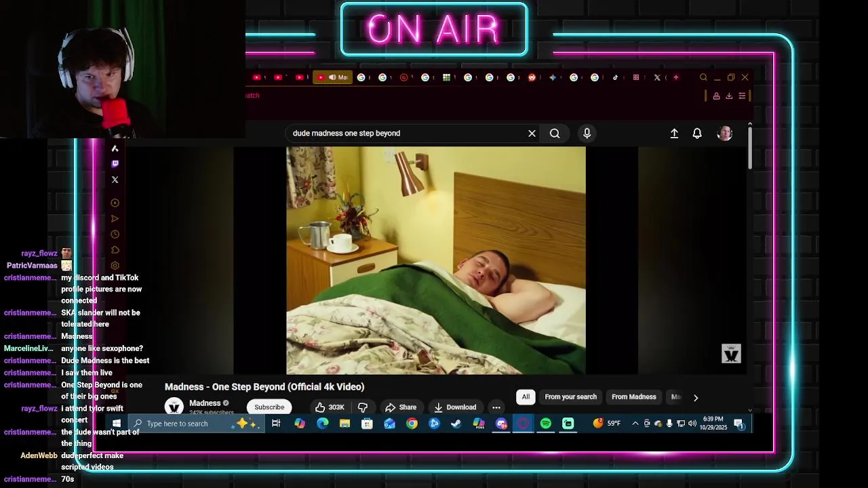Select From Madness chip
Viewport: 868px width, 488px height.
tap(634, 397)
